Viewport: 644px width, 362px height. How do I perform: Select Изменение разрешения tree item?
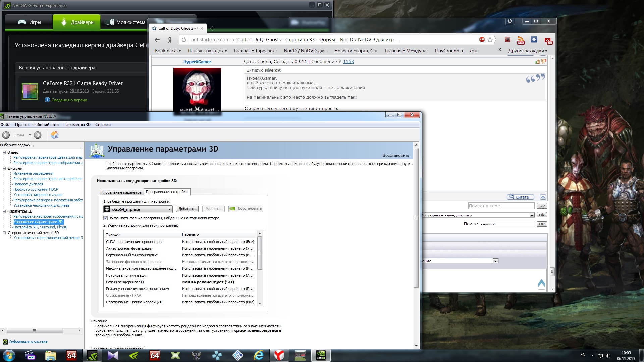pos(33,173)
